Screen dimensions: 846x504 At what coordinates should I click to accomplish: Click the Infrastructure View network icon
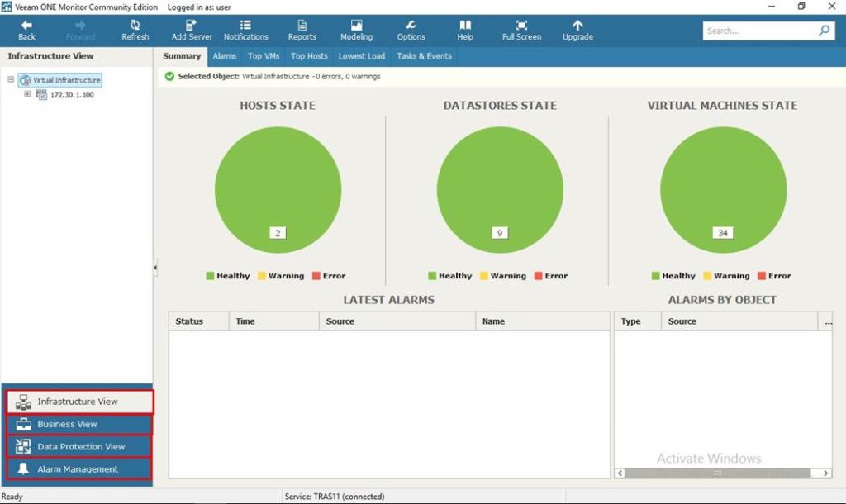pyautogui.click(x=23, y=402)
